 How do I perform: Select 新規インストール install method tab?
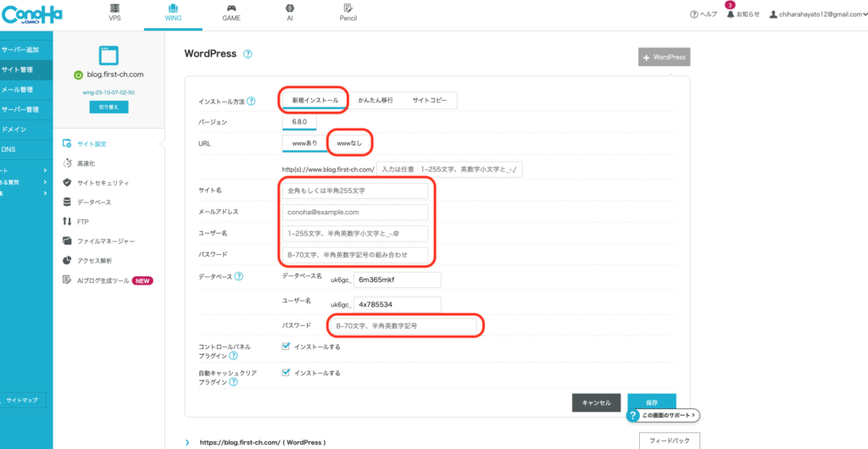(x=315, y=101)
